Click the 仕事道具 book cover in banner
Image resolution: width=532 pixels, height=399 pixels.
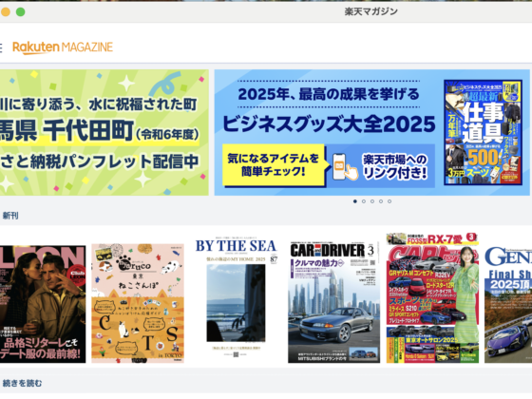(483, 132)
